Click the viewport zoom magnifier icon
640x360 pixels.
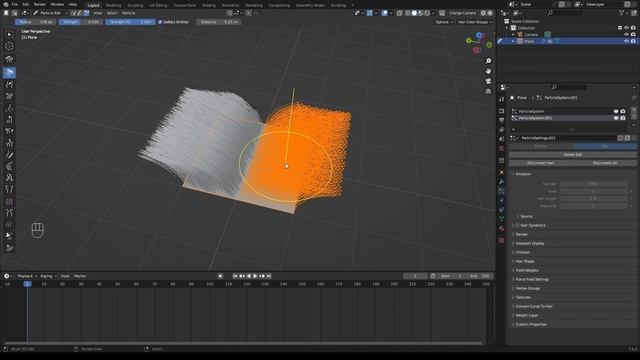(x=488, y=61)
